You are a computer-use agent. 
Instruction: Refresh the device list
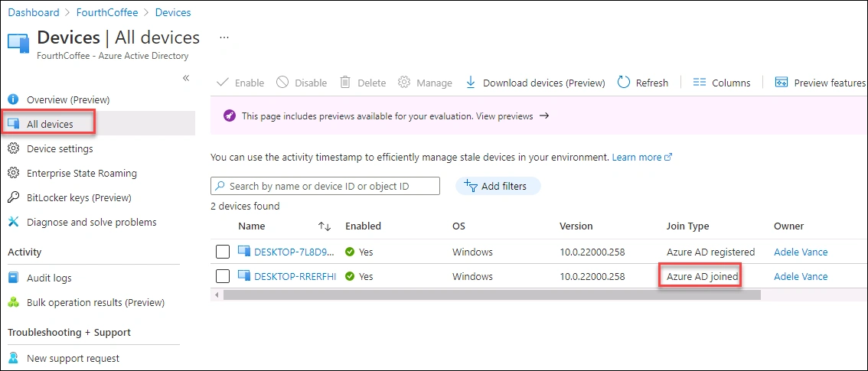[643, 83]
